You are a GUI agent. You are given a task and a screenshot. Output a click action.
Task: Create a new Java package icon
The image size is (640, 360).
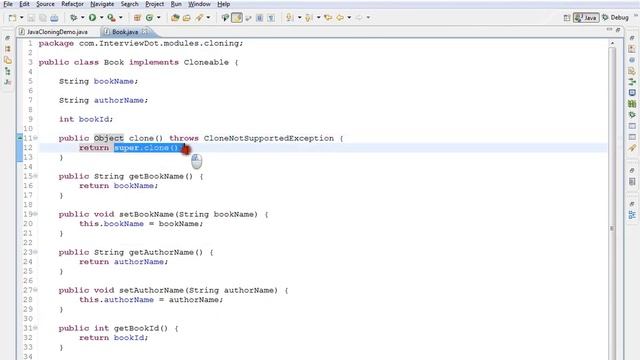(x=137, y=18)
